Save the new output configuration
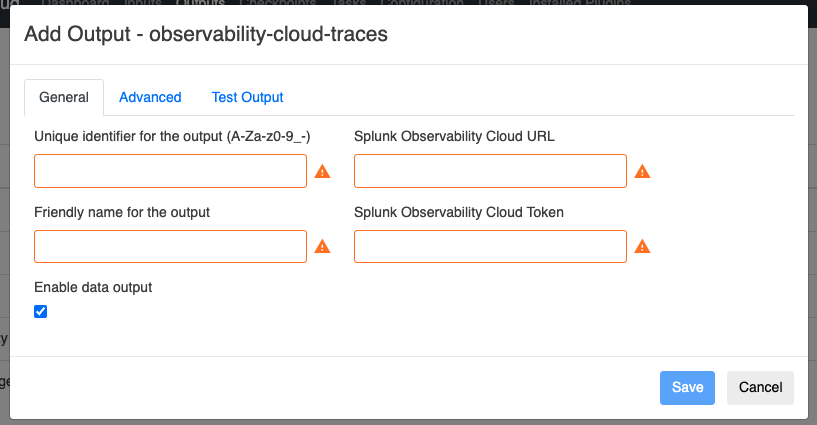Viewport: 817px width, 425px height. click(x=687, y=387)
